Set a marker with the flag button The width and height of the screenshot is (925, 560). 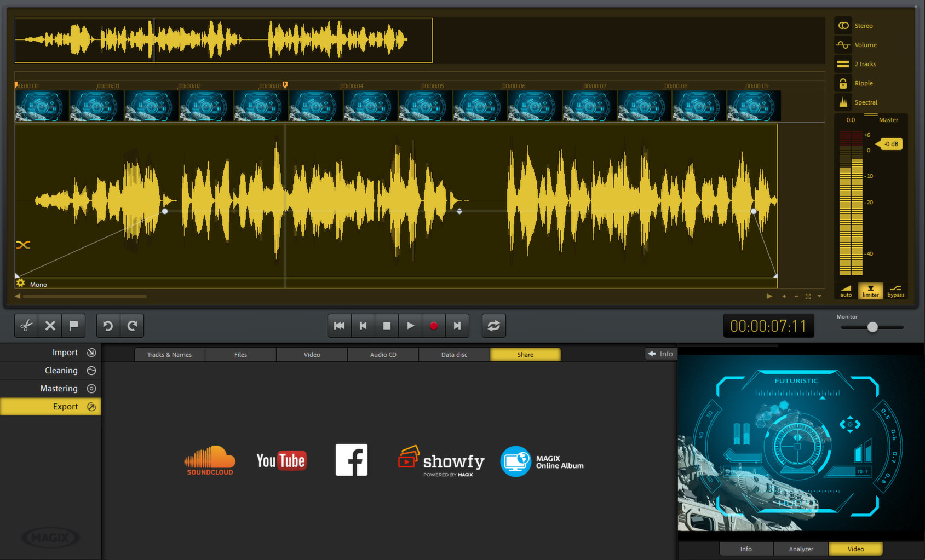coord(73,326)
